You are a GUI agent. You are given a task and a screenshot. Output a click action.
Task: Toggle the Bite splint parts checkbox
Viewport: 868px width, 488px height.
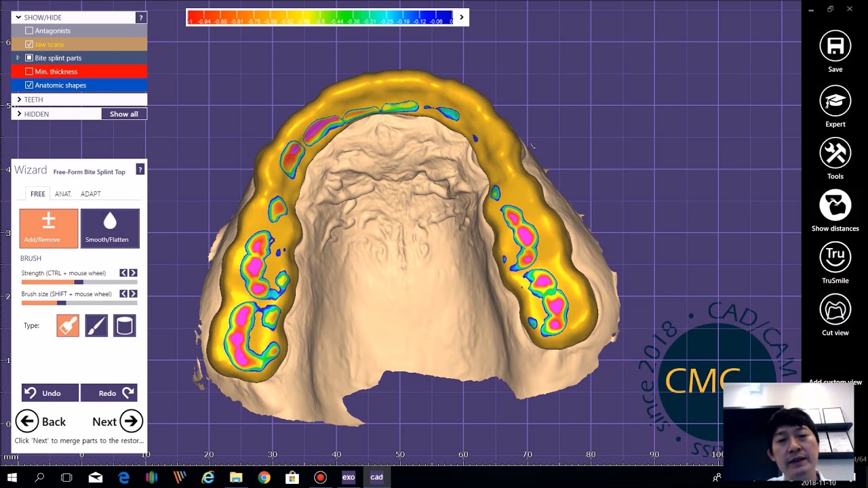pyautogui.click(x=29, y=58)
